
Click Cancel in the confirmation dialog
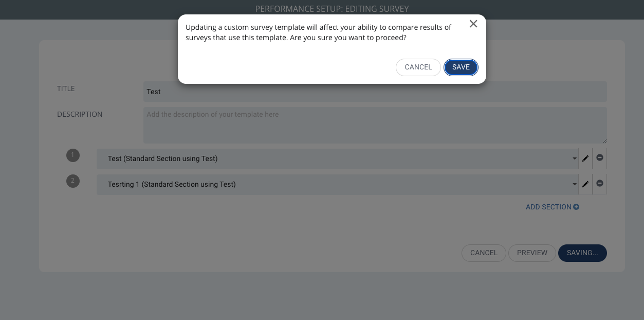[418, 67]
